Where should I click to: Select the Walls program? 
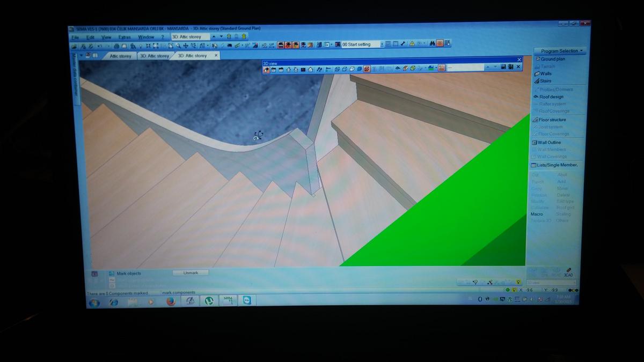(543, 73)
